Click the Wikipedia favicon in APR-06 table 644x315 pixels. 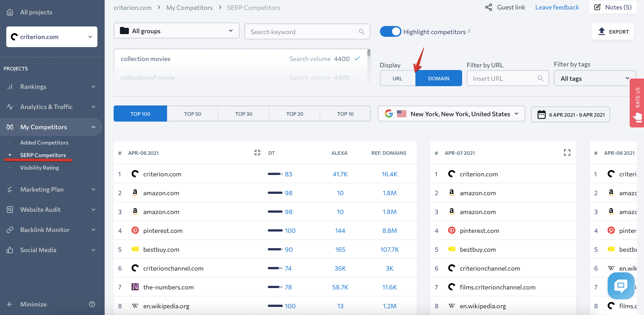(x=135, y=306)
